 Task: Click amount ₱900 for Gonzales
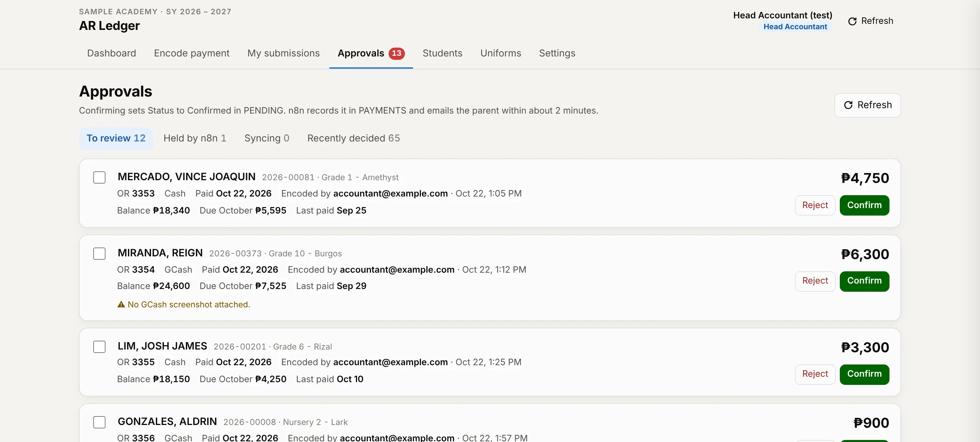point(871,423)
